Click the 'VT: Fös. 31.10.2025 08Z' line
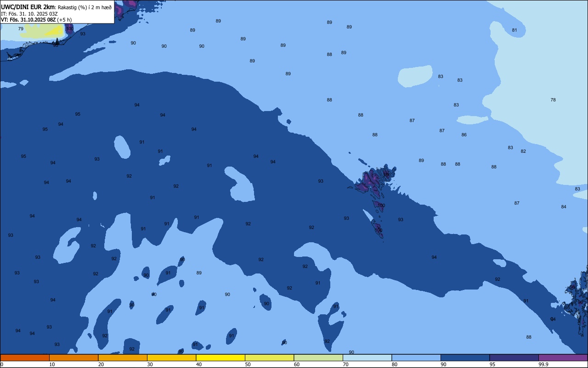This screenshot has height=368, width=588. pos(28,20)
